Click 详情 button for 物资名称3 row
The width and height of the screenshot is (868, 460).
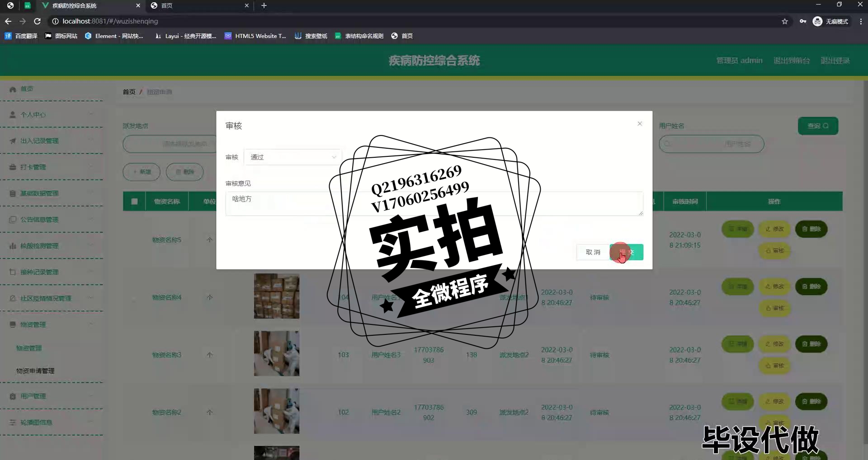coord(738,344)
